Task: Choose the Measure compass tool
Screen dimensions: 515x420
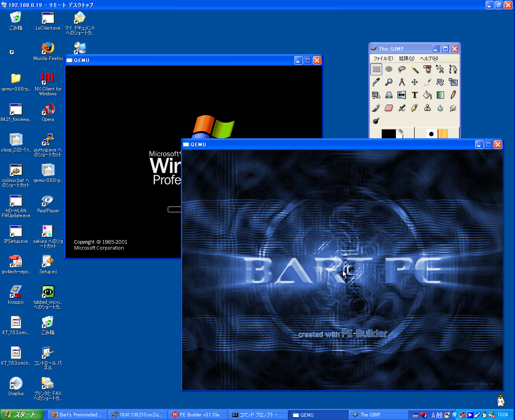Action: (x=402, y=82)
